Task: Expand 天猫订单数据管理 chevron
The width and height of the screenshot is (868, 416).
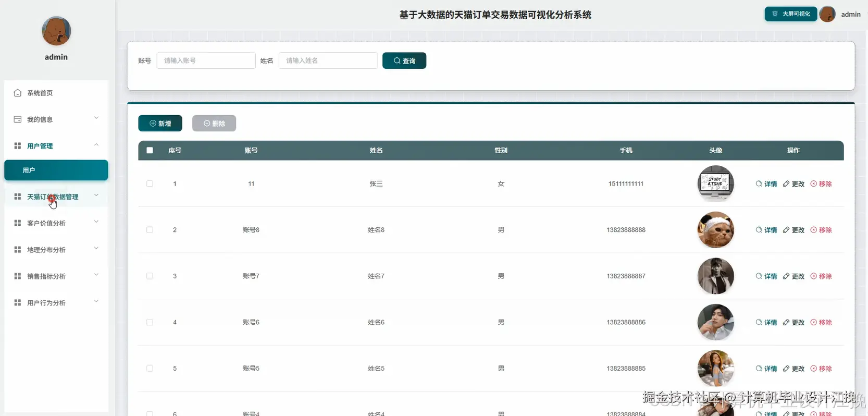Action: coord(96,195)
